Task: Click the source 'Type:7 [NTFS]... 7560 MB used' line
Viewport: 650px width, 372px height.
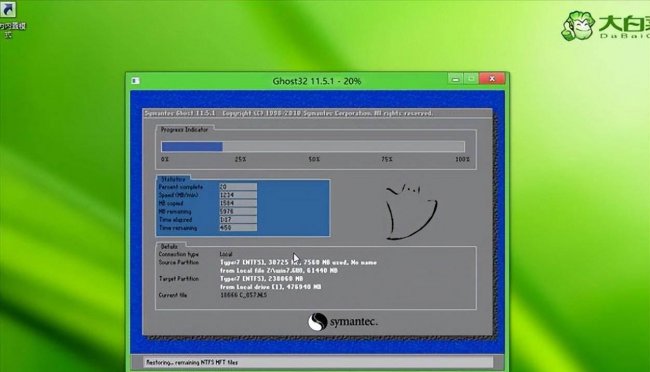Action: [x=298, y=263]
